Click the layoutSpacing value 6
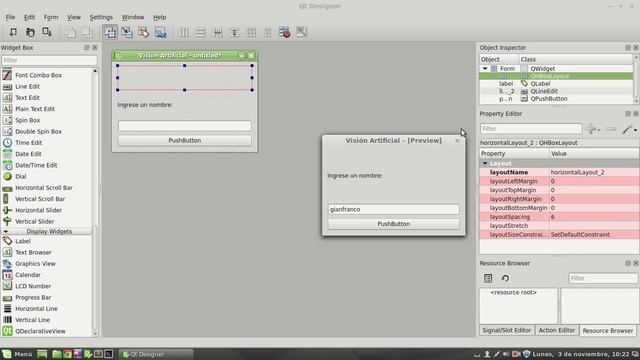Viewport: 640px width, 360px height. (x=594, y=217)
